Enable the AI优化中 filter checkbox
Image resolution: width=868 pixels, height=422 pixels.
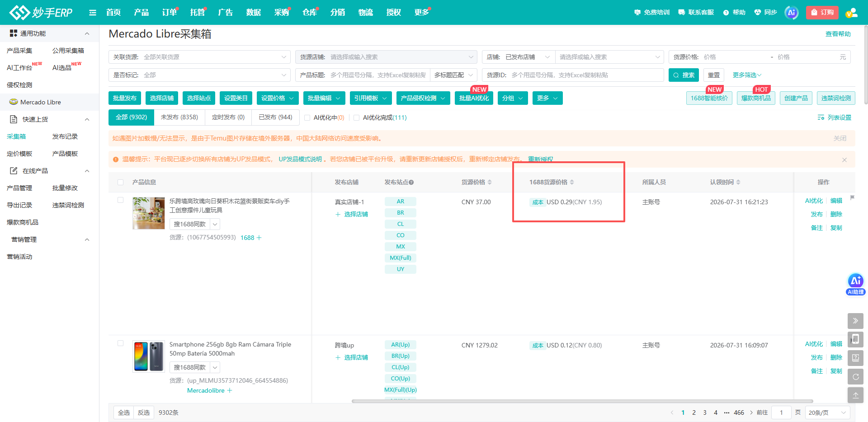click(x=307, y=117)
